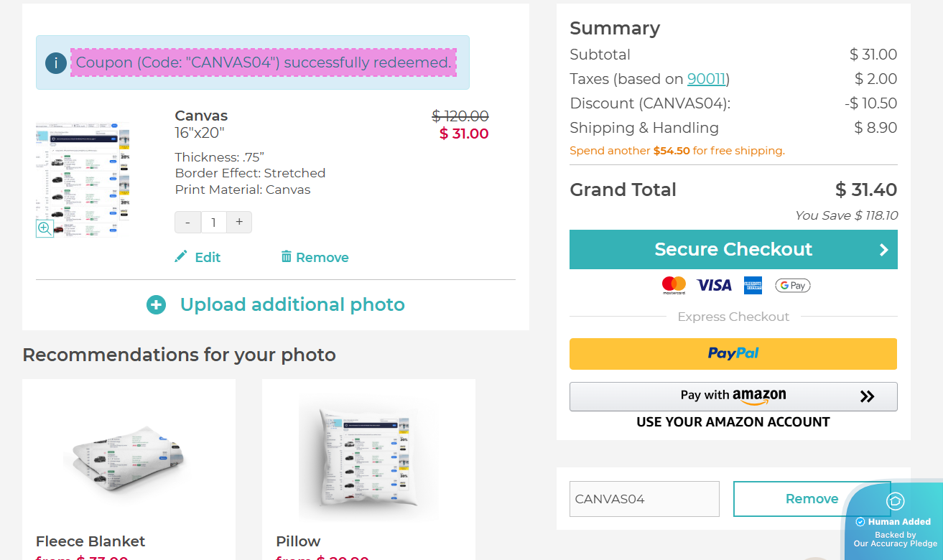Viewport: 943px width, 560px height.
Task: Remove the CANVAS04 coupon code
Action: pyautogui.click(x=812, y=499)
